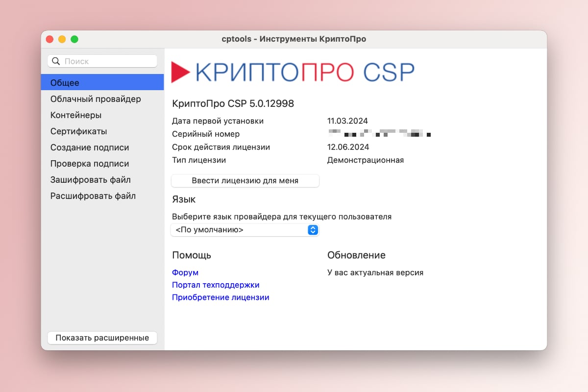Image resolution: width=588 pixels, height=392 pixels.
Task: Open the Портал техподдержки link
Action: (x=216, y=285)
